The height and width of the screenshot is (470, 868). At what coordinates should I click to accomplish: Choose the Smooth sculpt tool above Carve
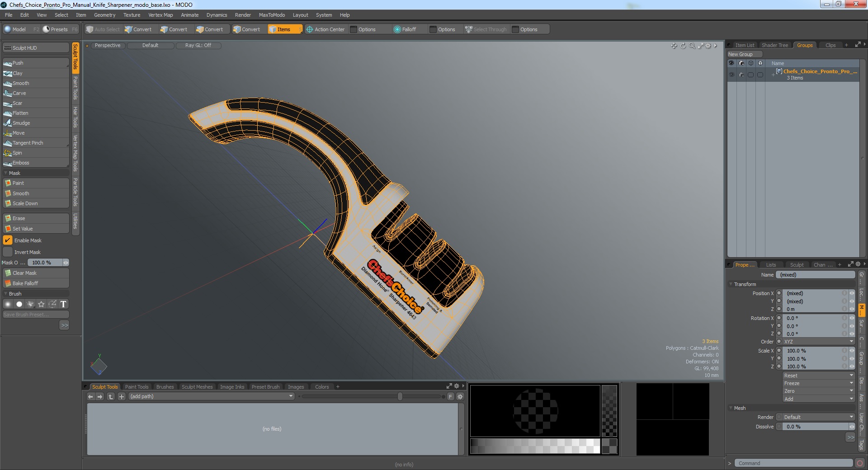[36, 83]
